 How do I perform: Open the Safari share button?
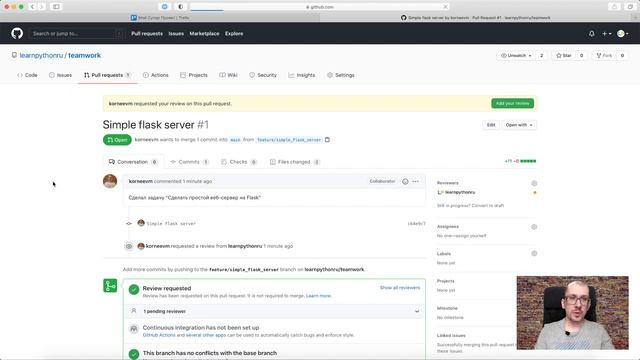pyautogui.click(x=614, y=7)
